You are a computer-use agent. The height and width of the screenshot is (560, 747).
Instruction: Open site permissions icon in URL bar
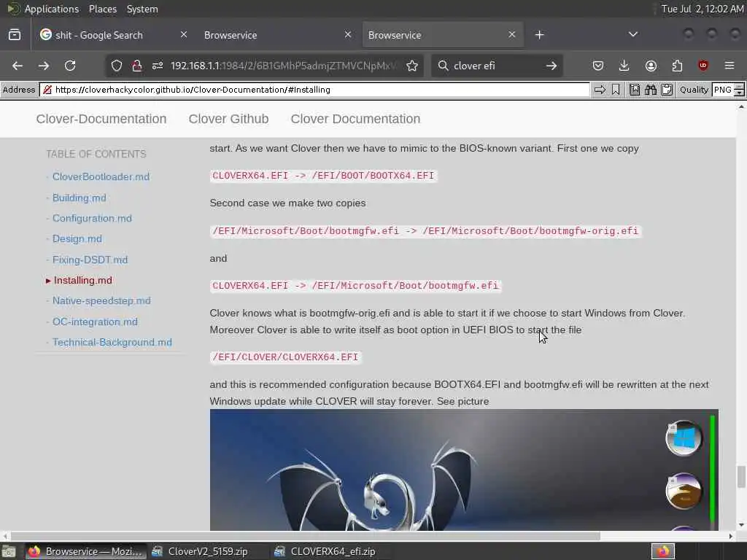click(x=158, y=66)
